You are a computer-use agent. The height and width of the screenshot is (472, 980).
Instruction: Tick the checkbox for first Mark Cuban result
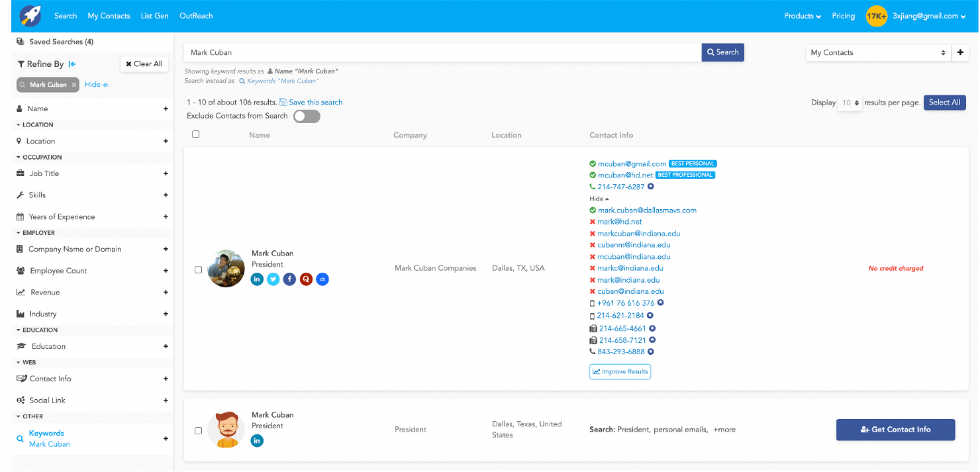[x=198, y=269]
